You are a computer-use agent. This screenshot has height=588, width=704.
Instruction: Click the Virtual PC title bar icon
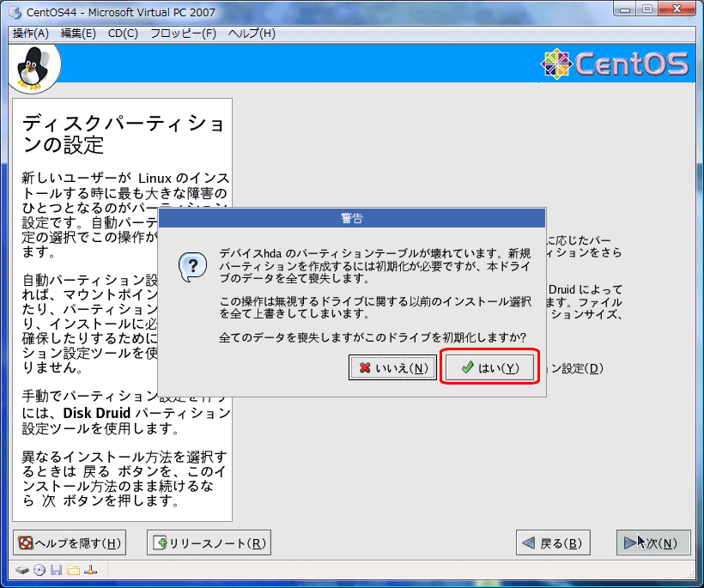pyautogui.click(x=15, y=13)
